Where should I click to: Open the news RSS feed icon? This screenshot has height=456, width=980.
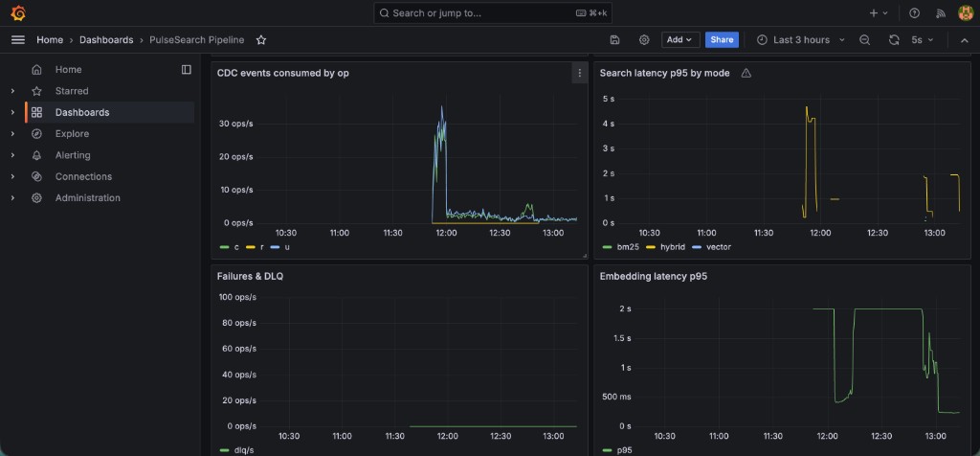[x=940, y=13]
